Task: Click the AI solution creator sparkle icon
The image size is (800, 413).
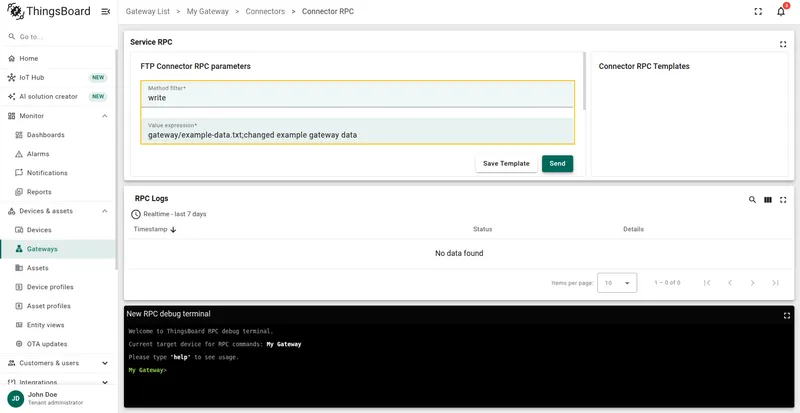Action: click(x=12, y=96)
